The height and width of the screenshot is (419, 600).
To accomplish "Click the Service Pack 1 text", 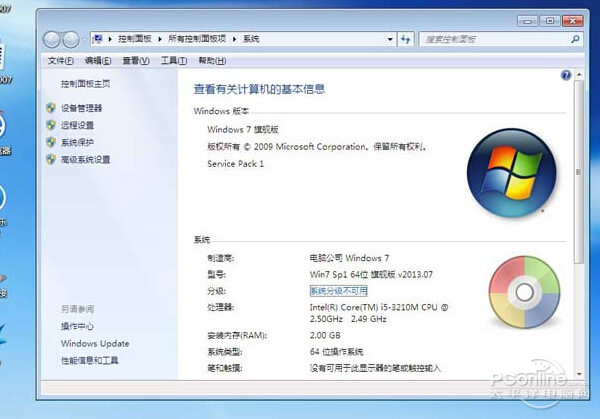I will [235, 164].
